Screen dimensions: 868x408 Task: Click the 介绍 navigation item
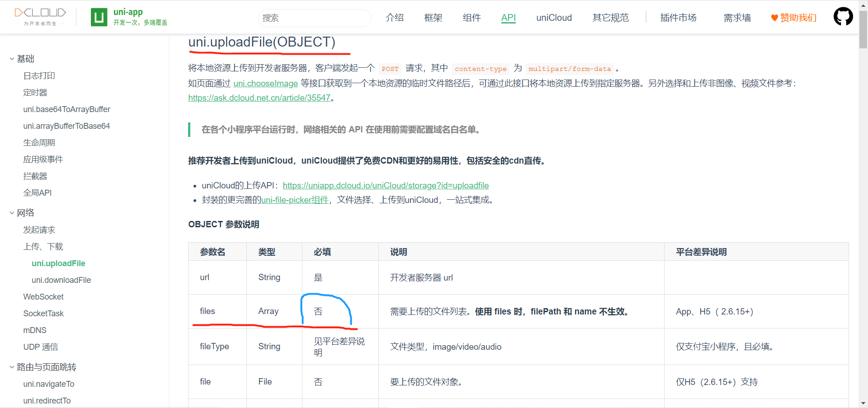point(394,18)
